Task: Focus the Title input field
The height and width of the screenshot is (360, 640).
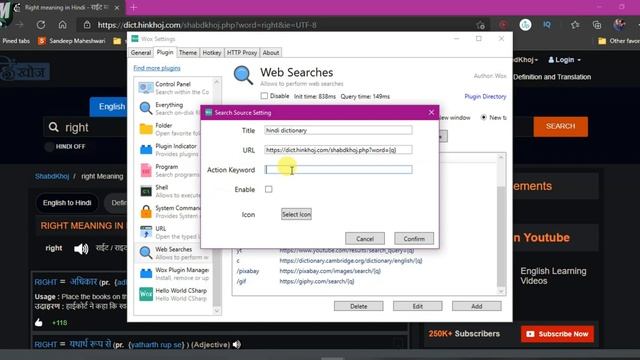Action: pyautogui.click(x=338, y=130)
